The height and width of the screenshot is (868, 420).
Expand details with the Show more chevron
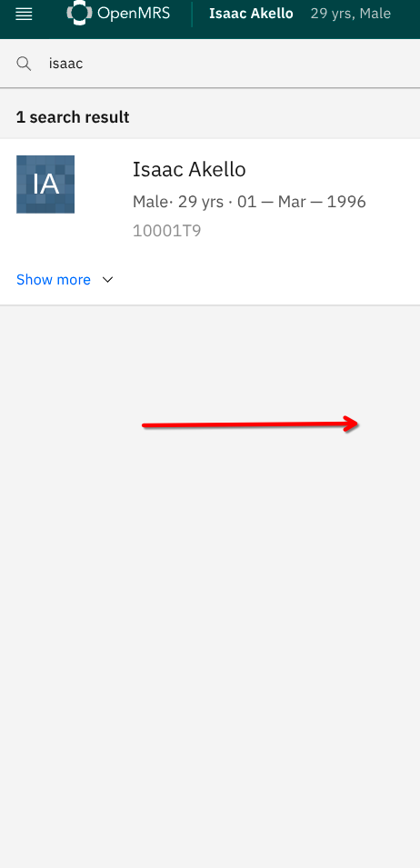tap(108, 280)
